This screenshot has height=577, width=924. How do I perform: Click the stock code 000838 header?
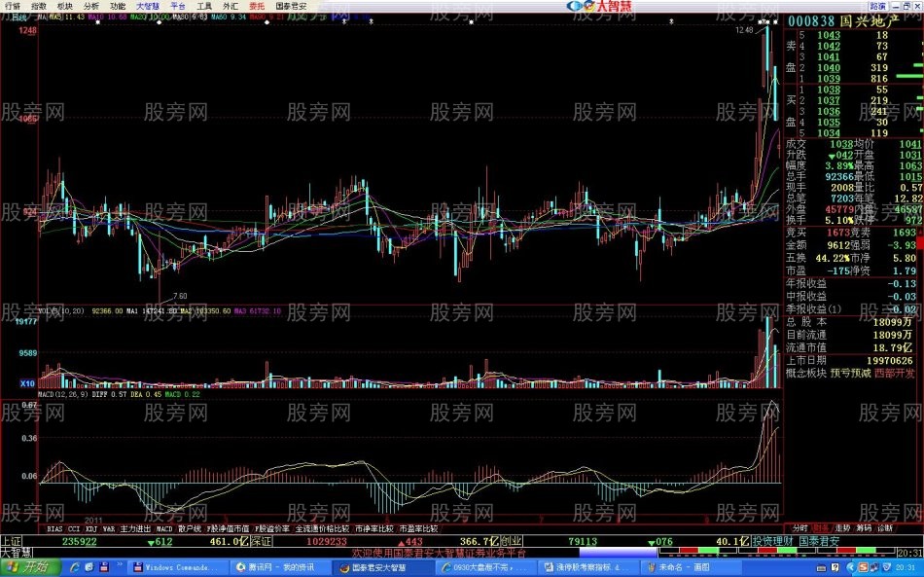point(812,21)
